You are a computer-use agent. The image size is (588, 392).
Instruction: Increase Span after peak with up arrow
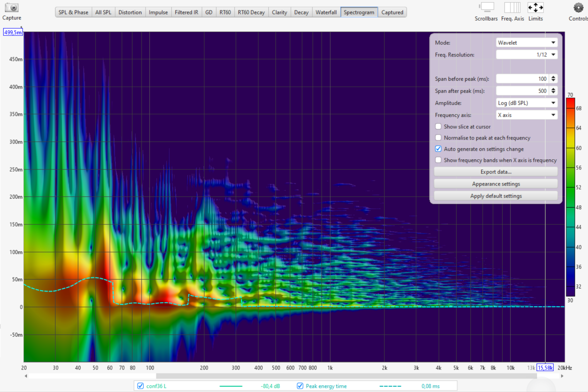click(553, 89)
